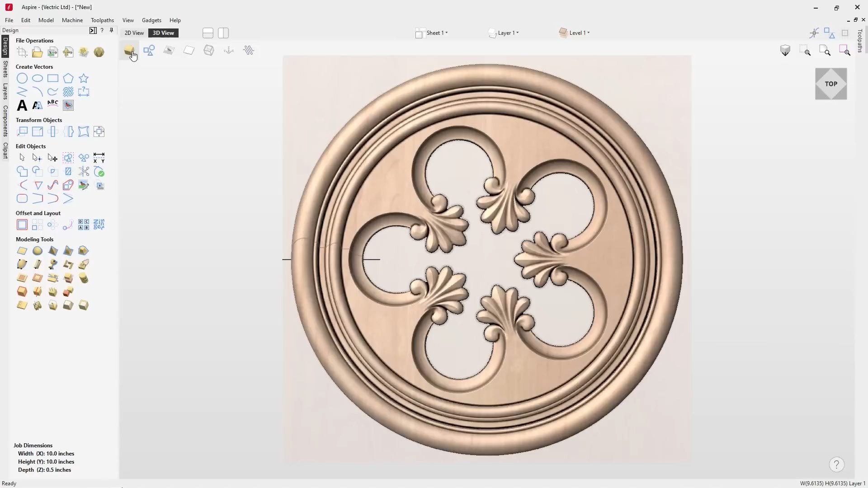Toggle the split view vertical layout button
Image resolution: width=868 pixels, height=488 pixels.
223,33
